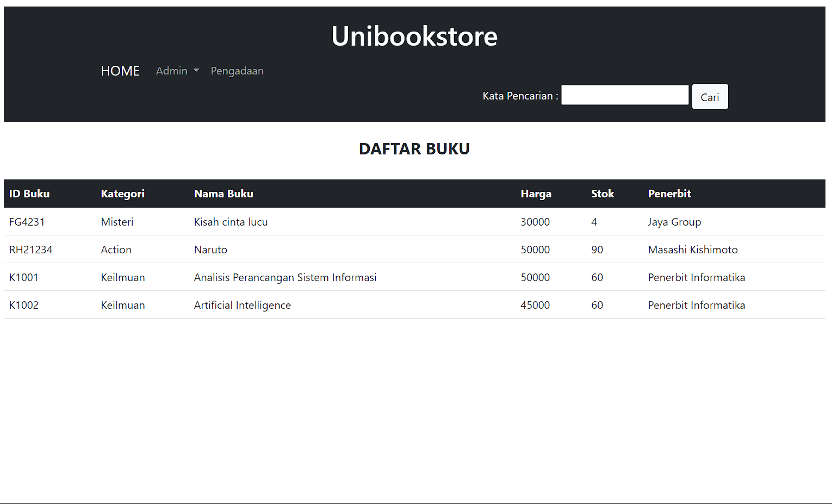Open the Pengadaan page

(237, 71)
